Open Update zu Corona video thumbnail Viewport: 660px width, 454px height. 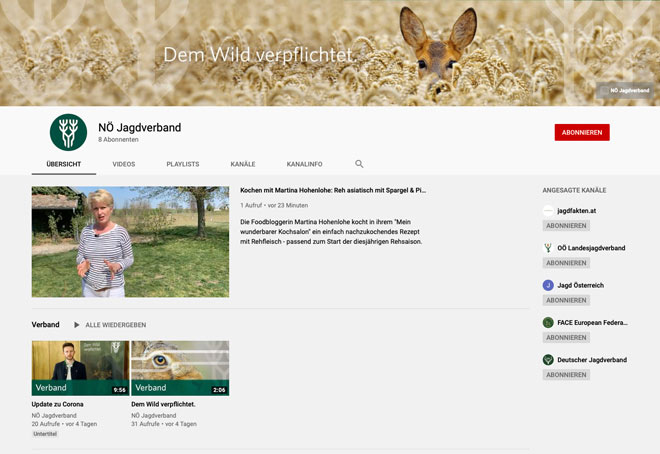80,368
